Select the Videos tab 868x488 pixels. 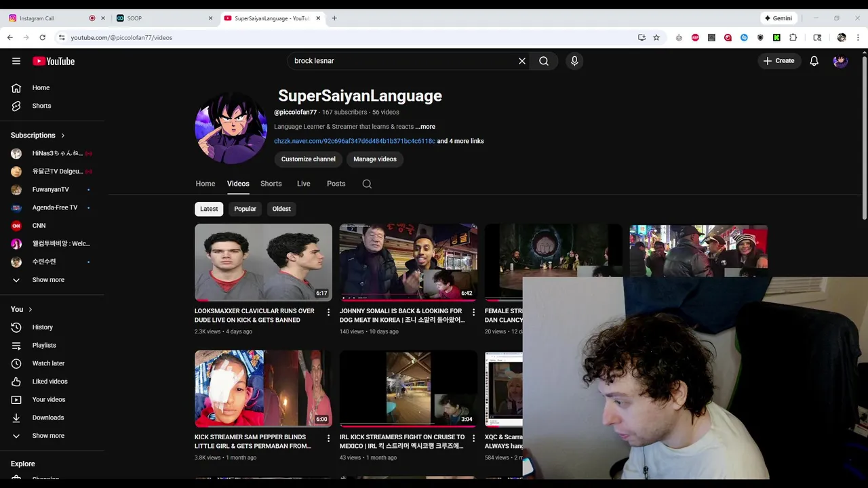(x=238, y=184)
